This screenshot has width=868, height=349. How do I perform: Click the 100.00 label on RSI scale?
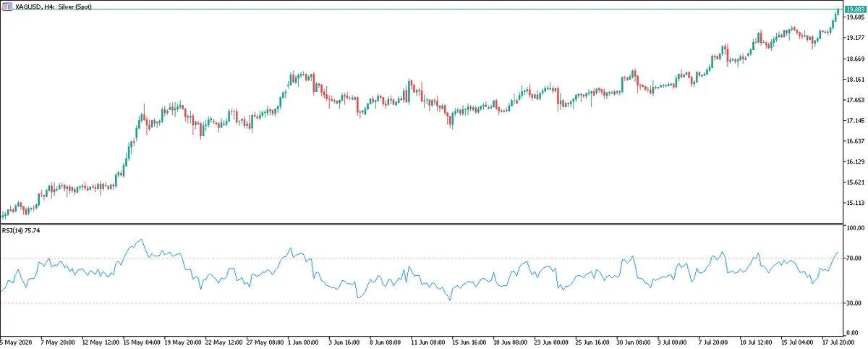click(854, 228)
